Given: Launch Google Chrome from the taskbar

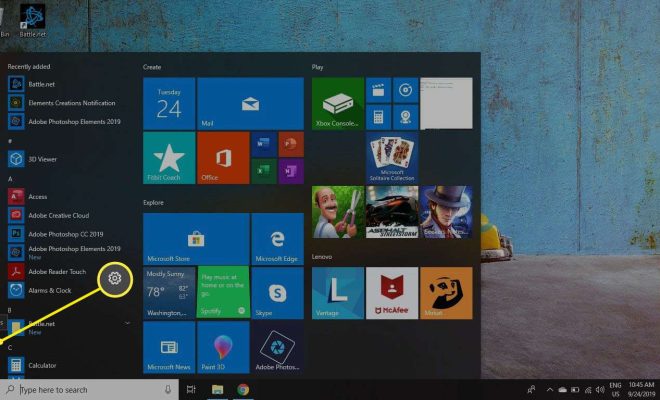Looking at the screenshot, I should tap(243, 390).
